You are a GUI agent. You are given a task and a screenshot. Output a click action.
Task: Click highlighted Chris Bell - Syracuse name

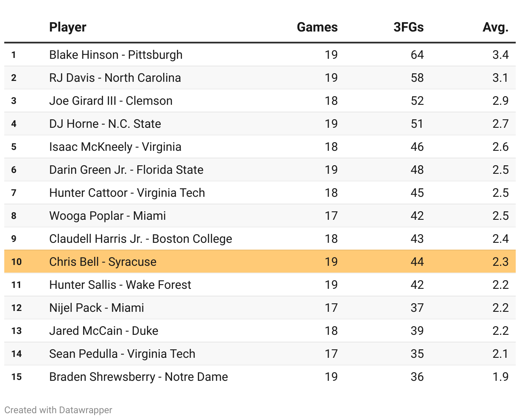click(x=103, y=262)
